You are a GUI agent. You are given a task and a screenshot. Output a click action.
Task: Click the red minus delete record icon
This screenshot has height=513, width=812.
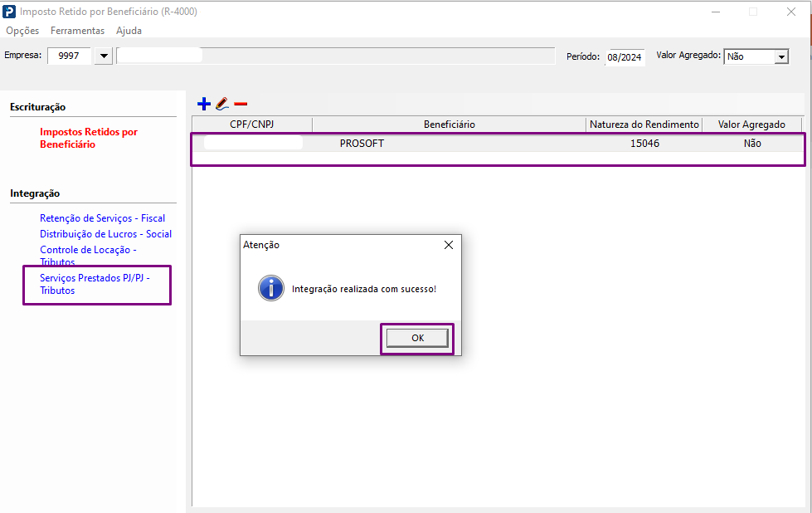[241, 104]
